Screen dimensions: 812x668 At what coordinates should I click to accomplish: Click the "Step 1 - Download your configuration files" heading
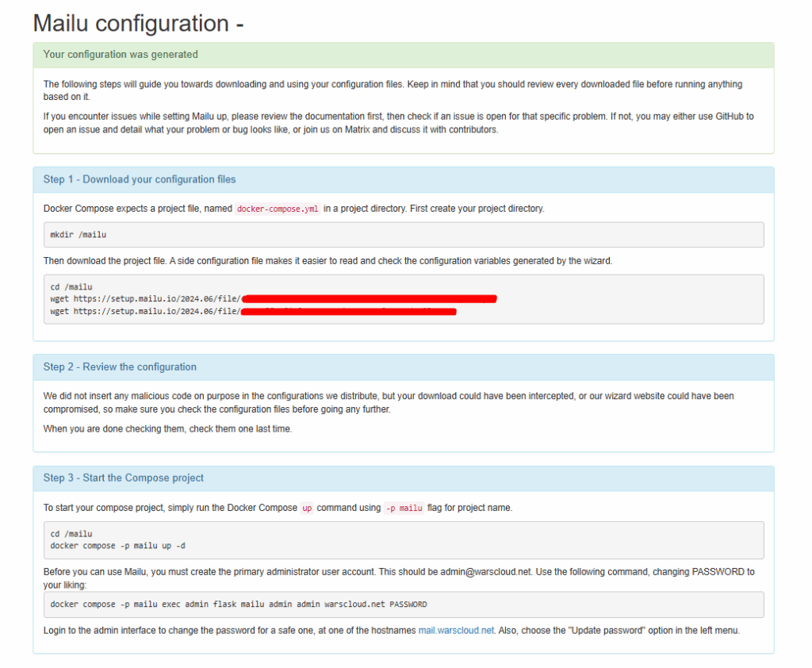[x=140, y=179]
